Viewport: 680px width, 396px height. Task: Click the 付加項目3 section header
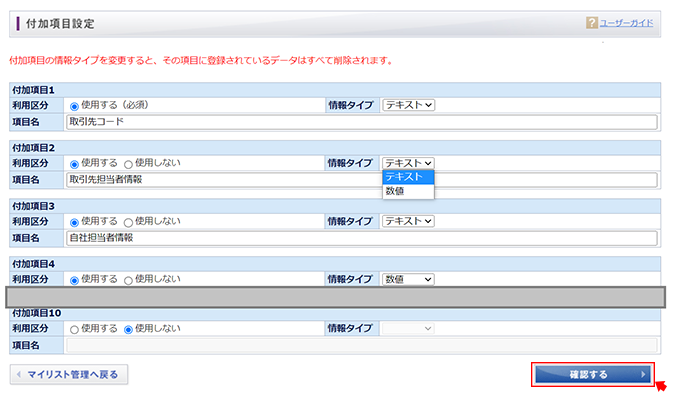[335, 206]
